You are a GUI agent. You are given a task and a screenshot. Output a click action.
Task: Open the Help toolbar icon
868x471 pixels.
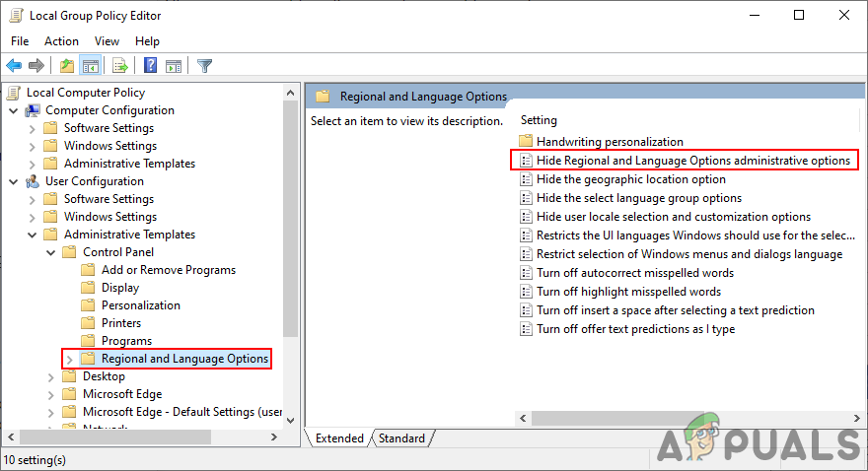click(150, 66)
